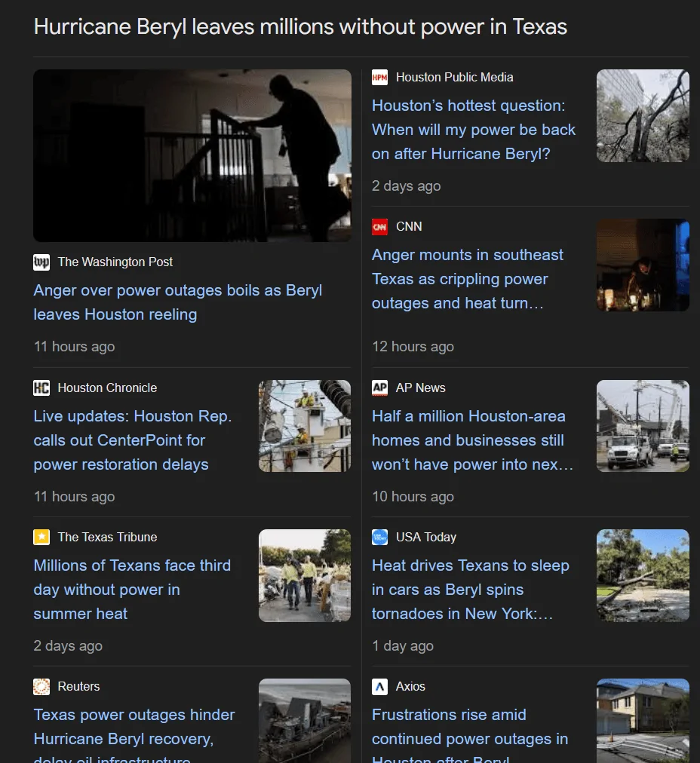This screenshot has height=763, width=700.
Task: Open 'Half a million Houston-area homes' article
Action: click(472, 440)
